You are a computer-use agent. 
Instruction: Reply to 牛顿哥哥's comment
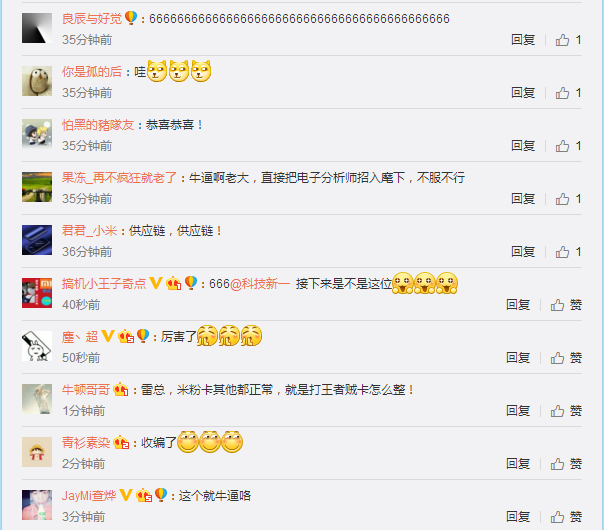click(x=518, y=411)
